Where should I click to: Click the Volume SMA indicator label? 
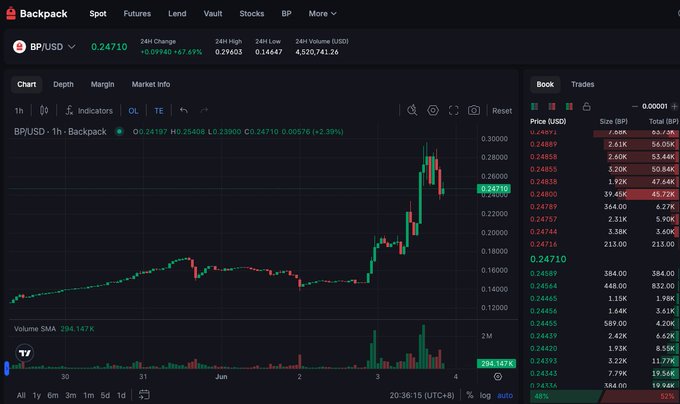35,329
